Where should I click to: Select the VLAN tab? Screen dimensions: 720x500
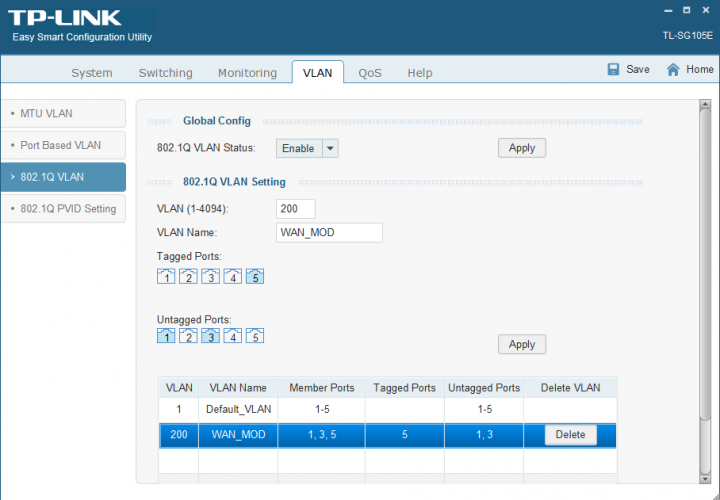tap(317, 73)
